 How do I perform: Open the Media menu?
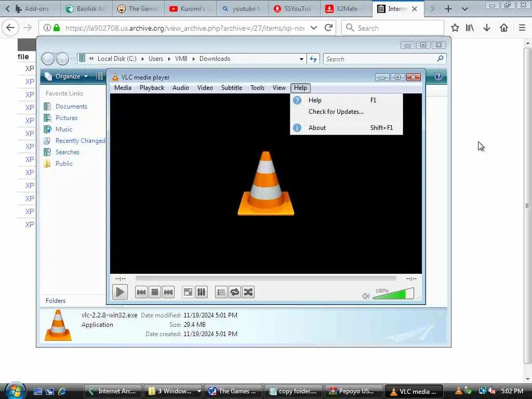[123, 88]
